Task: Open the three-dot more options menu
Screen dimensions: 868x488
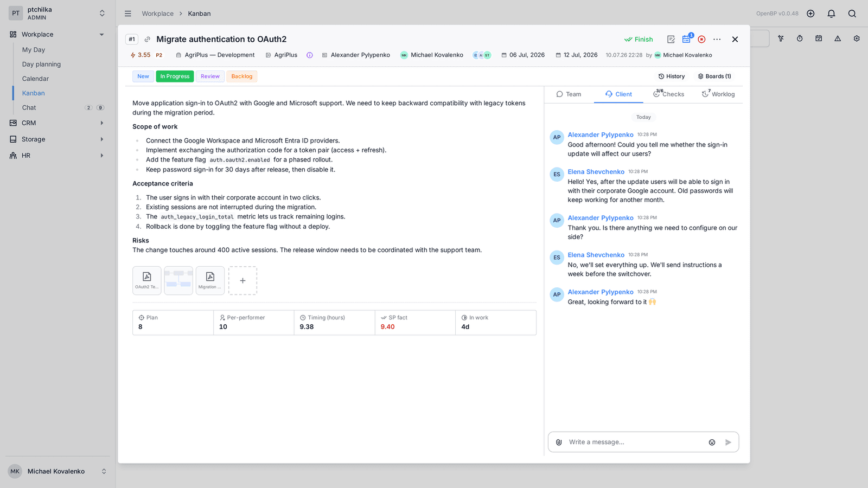Action: (717, 39)
